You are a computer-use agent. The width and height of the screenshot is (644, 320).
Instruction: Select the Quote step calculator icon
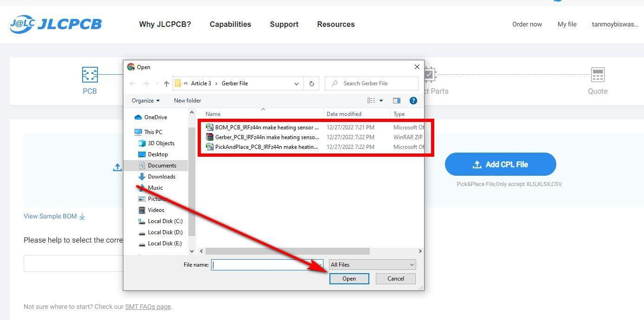click(x=598, y=75)
